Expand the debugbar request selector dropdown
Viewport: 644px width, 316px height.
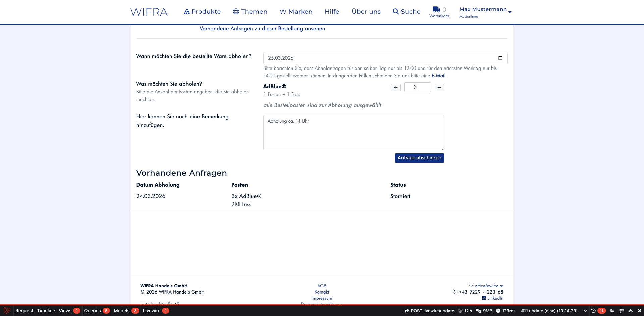coord(585,311)
